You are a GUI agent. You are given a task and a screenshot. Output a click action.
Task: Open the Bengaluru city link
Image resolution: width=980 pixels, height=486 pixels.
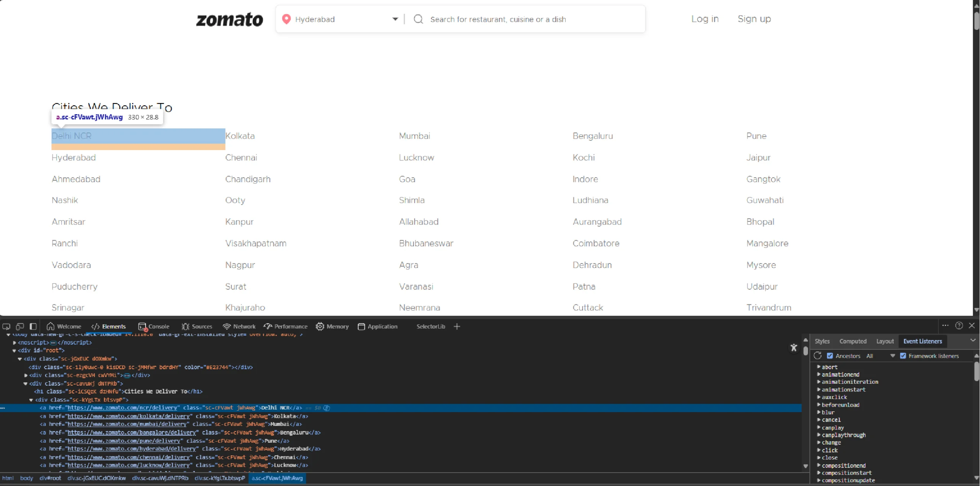593,136
